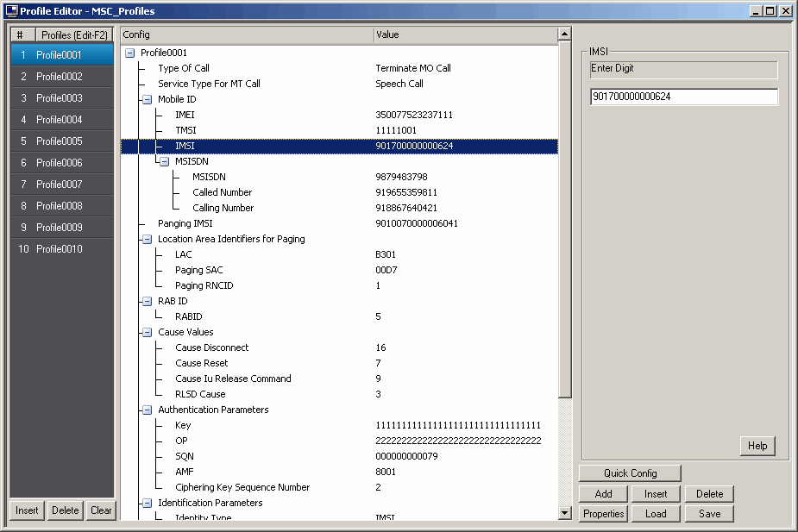This screenshot has height=532, width=798.
Task: Save the current profile configuration
Action: pyautogui.click(x=709, y=513)
